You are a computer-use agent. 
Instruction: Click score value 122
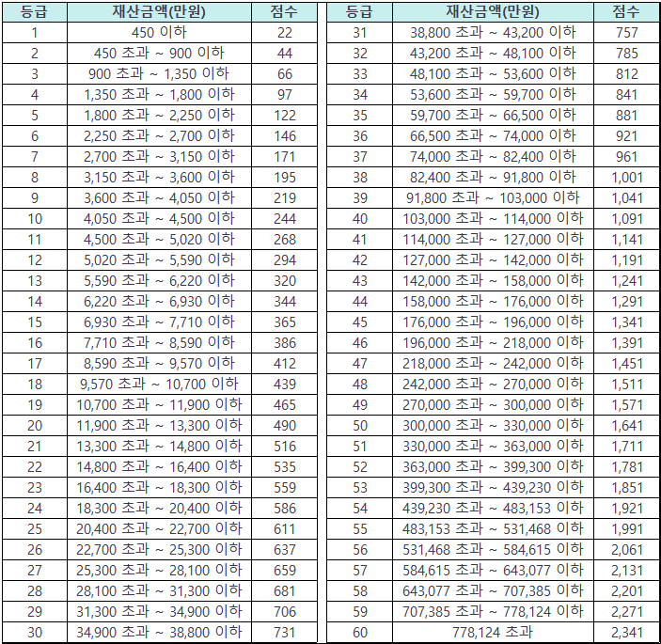tap(285, 115)
